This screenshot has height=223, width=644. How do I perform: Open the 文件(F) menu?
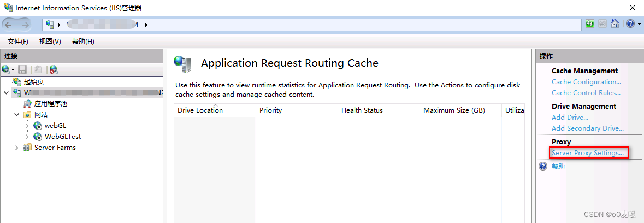tap(18, 42)
